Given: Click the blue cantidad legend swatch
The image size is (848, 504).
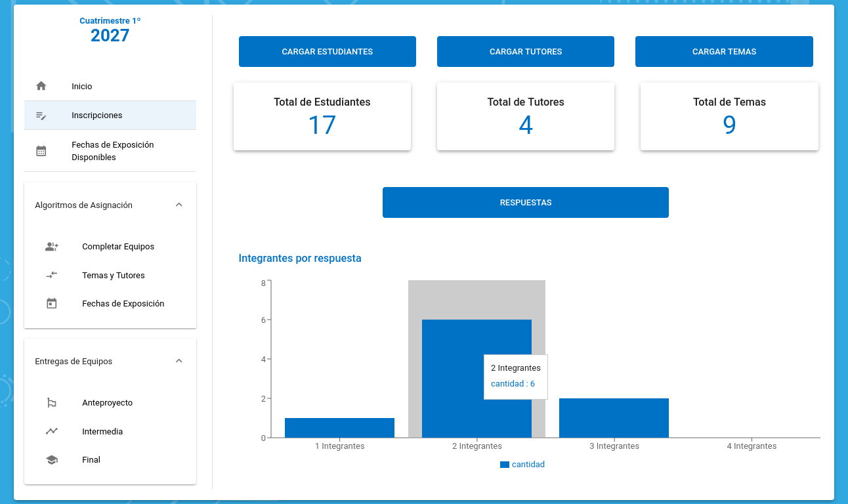Looking at the screenshot, I should [504, 465].
